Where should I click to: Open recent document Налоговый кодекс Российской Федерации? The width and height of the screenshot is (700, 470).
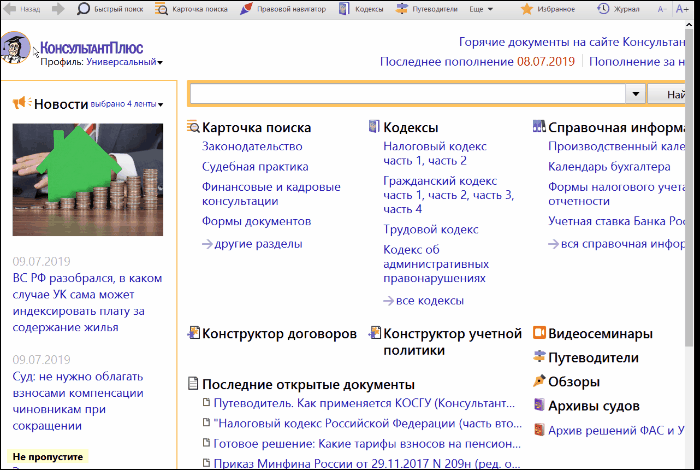tap(367, 423)
